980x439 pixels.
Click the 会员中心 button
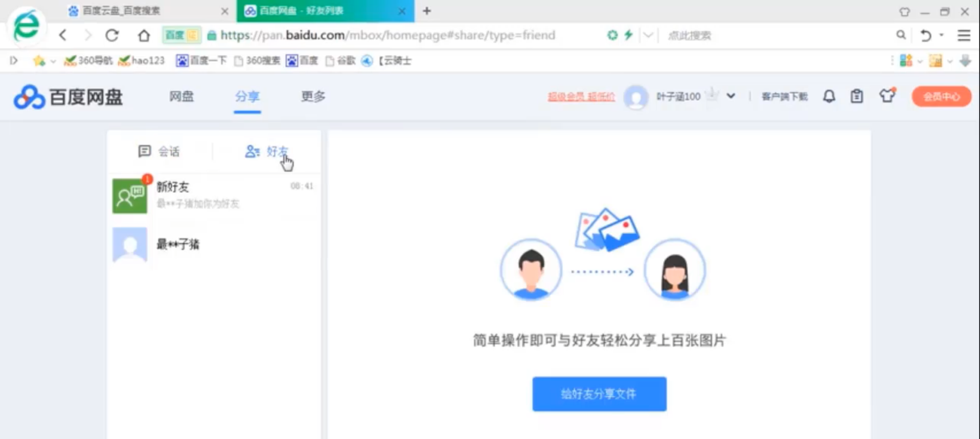[941, 97]
